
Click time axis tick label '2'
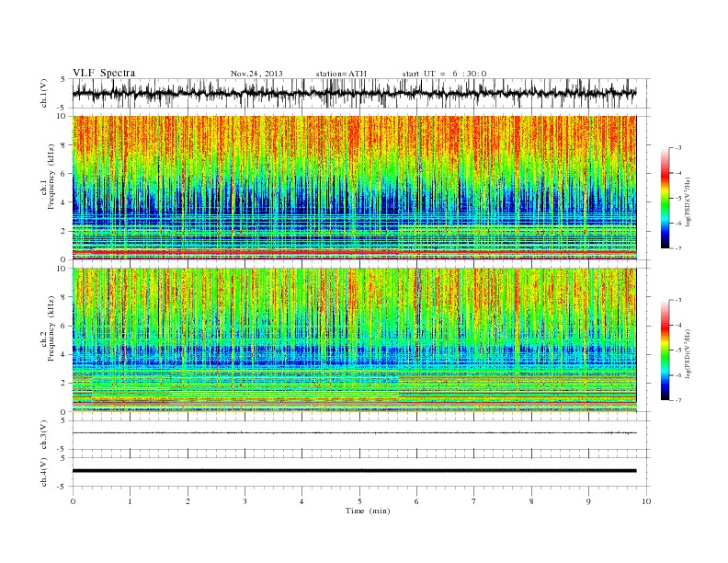tap(188, 501)
